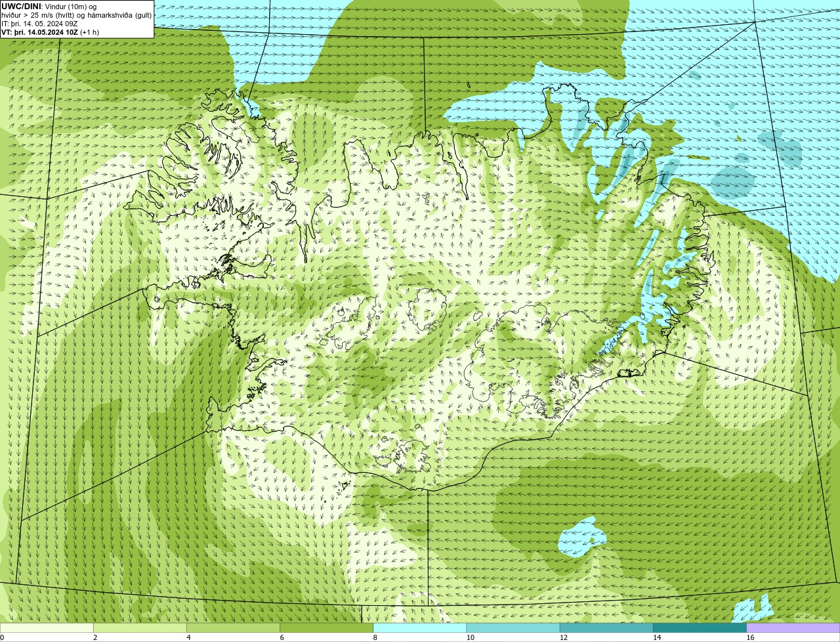The width and height of the screenshot is (840, 642).
Task: Click the 12–14 m/s teal legend swatch
Action: (x=606, y=628)
